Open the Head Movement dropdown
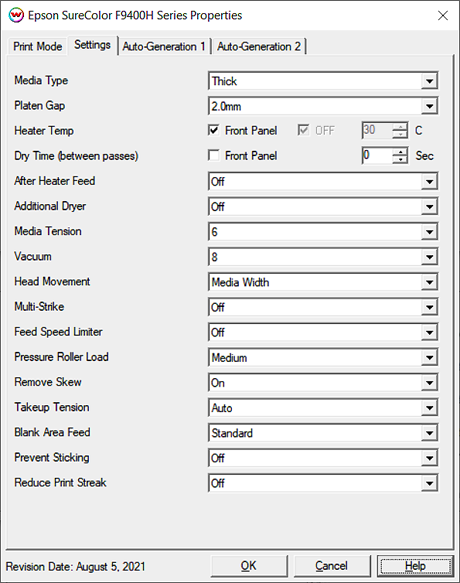Image resolution: width=460 pixels, height=583 pixels. (323, 282)
